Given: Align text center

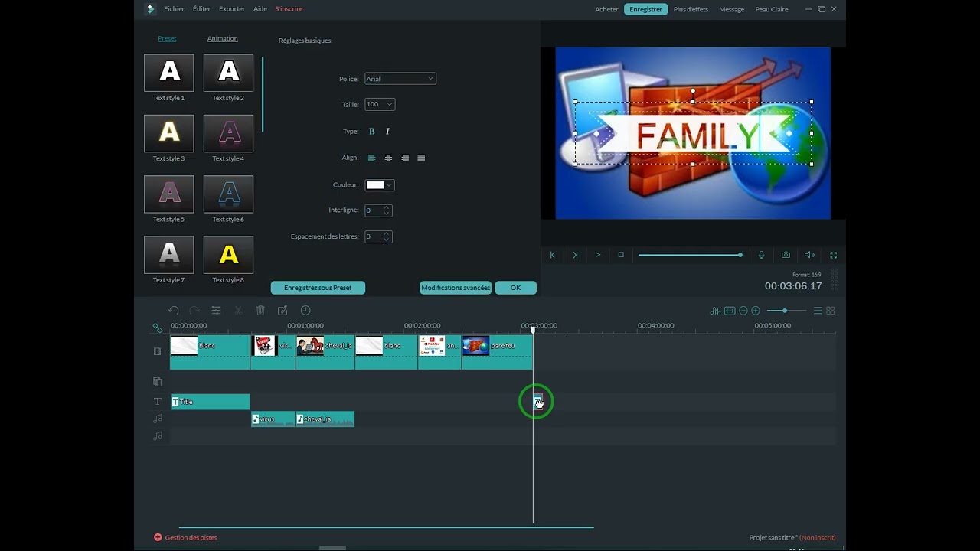Looking at the screenshot, I should pyautogui.click(x=388, y=158).
